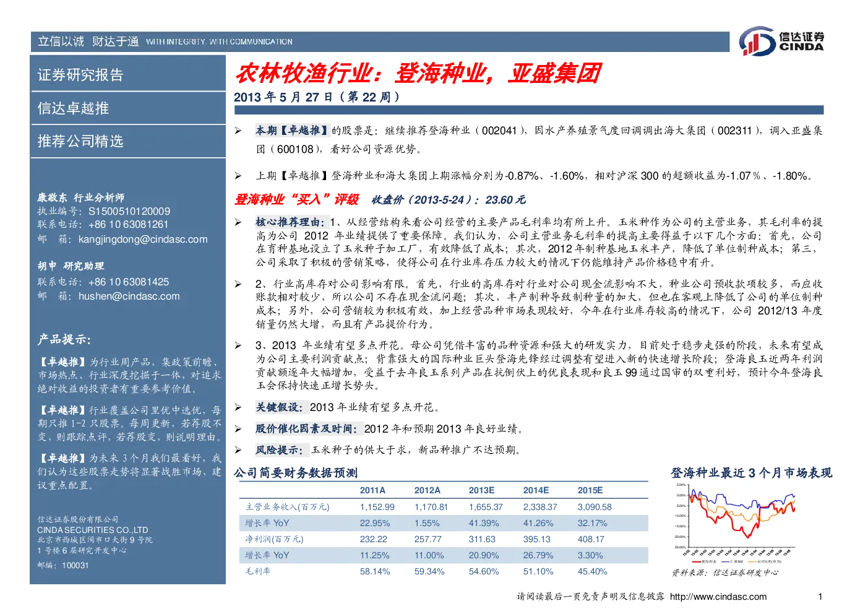Click the revenue cell 1,655.37
This screenshot has width=868, height=614.
486,507
